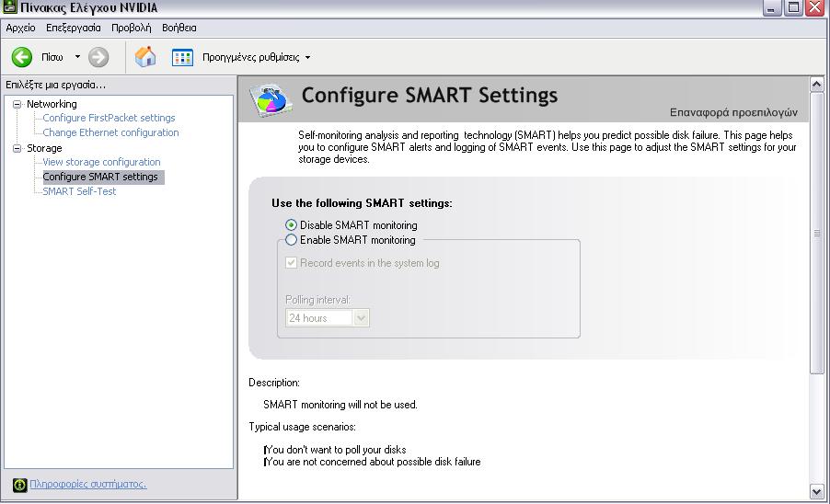This screenshot has width=830, height=504.
Task: Select Disable SMART monitoring radio button
Action: (x=291, y=225)
